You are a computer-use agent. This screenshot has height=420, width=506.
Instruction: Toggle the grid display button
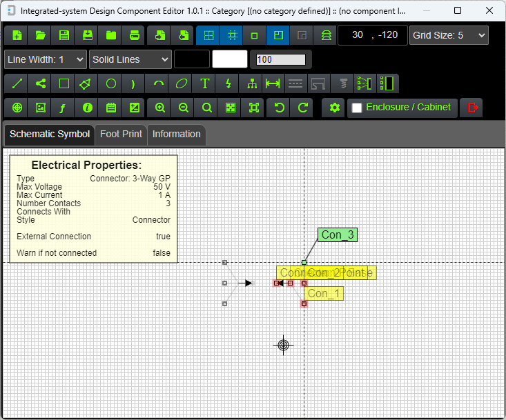208,35
